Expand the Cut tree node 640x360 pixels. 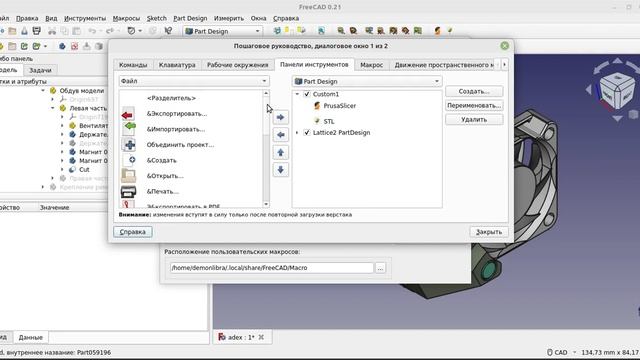[x=62, y=169]
